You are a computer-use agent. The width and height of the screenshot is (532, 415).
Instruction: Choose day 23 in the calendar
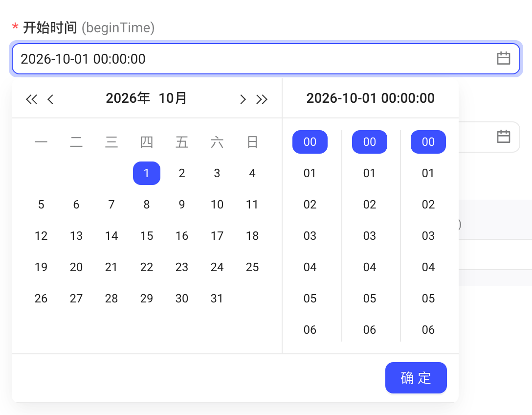click(x=182, y=267)
